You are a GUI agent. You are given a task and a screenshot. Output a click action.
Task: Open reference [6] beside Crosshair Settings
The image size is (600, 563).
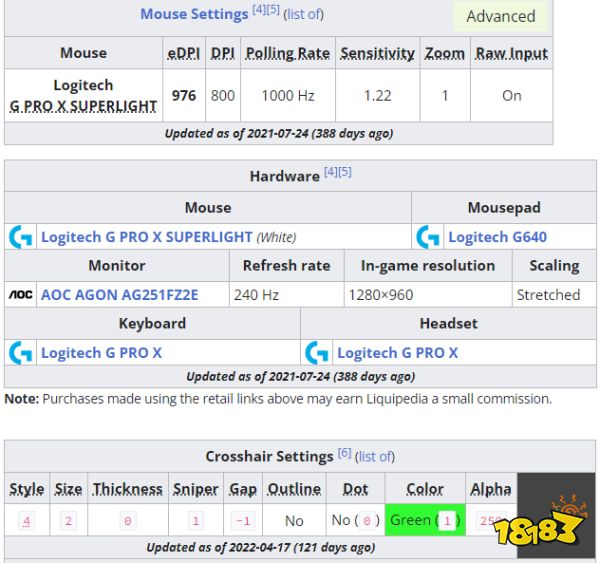[x=344, y=453]
